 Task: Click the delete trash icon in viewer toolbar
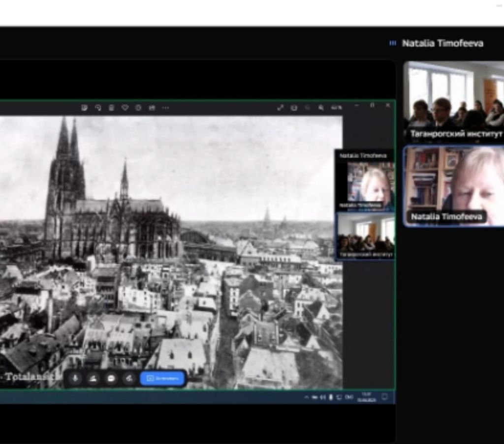click(x=111, y=108)
